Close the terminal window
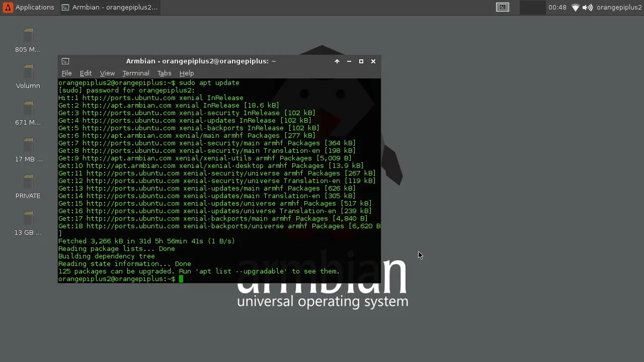 [373, 61]
